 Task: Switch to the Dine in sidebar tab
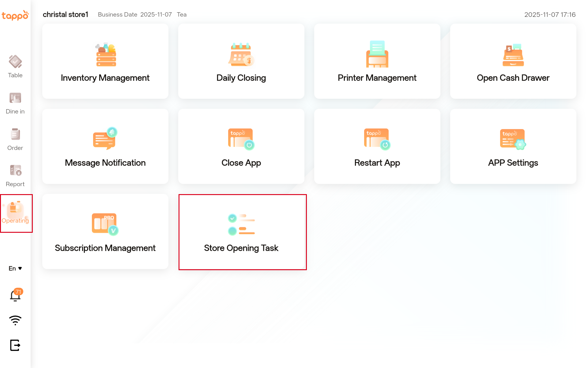point(15,103)
